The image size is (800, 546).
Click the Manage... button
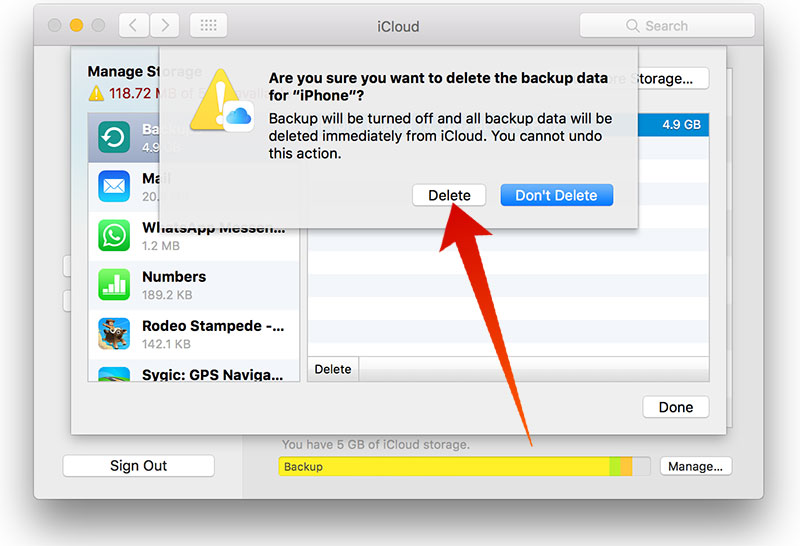click(695, 466)
